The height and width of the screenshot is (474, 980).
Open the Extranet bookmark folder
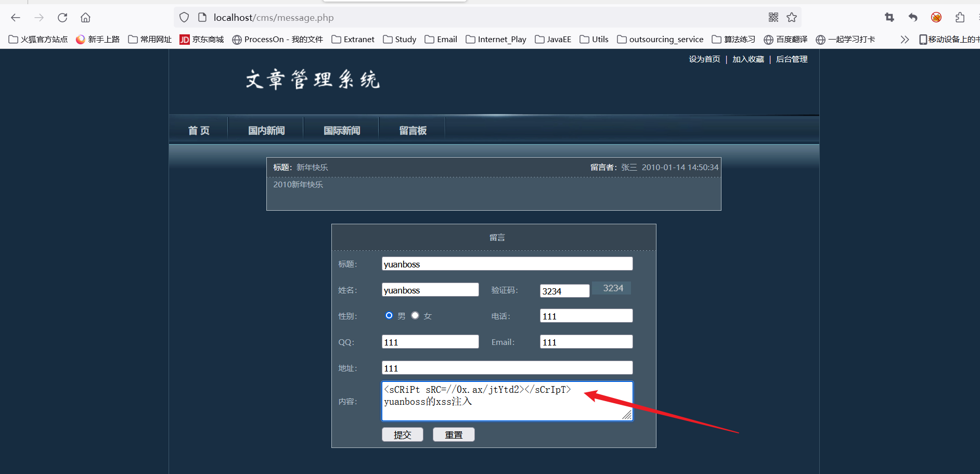tap(353, 40)
